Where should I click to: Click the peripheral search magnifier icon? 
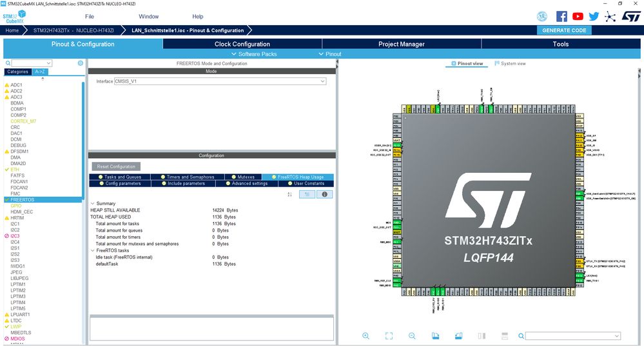click(8, 63)
